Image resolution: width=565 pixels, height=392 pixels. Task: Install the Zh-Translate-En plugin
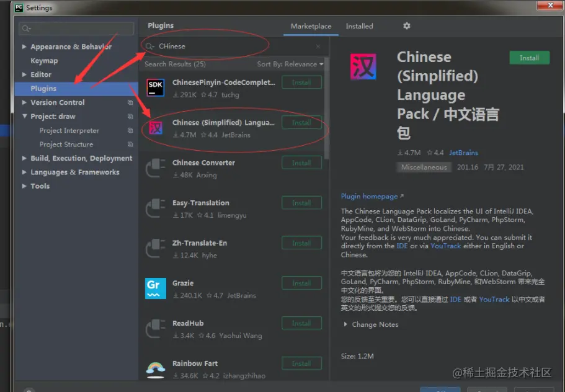(301, 243)
